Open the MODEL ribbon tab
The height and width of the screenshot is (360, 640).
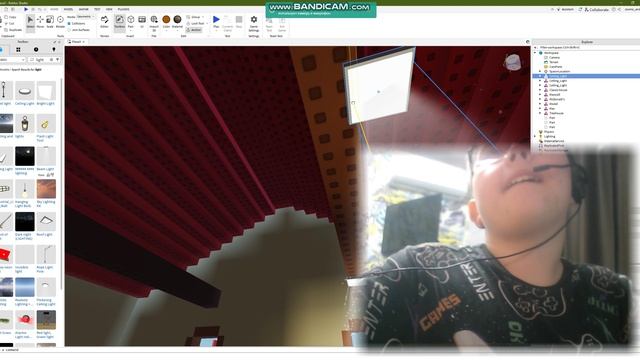pos(68,9)
